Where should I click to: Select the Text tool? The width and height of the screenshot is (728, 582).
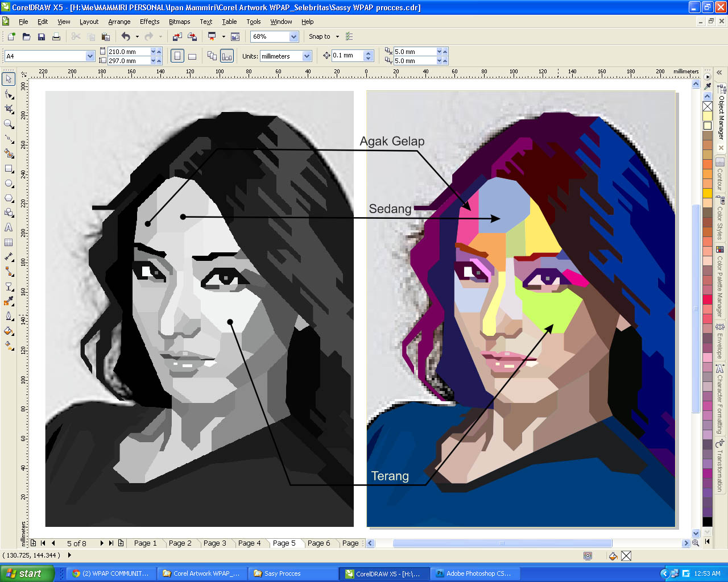point(9,227)
